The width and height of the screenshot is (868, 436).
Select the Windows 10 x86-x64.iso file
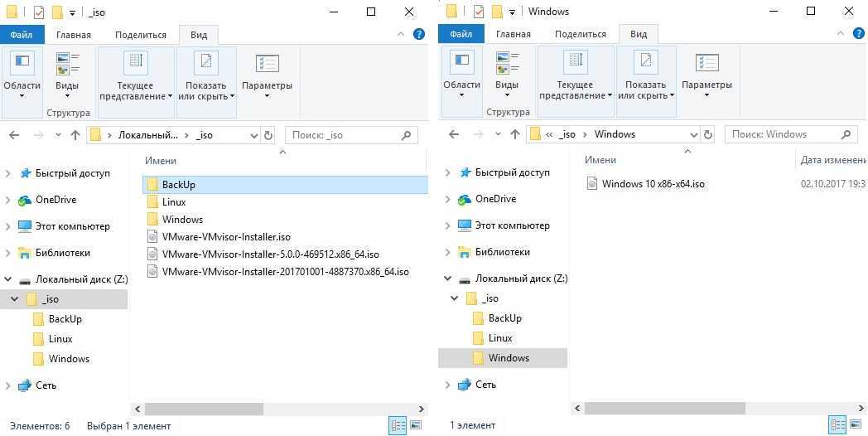653,184
